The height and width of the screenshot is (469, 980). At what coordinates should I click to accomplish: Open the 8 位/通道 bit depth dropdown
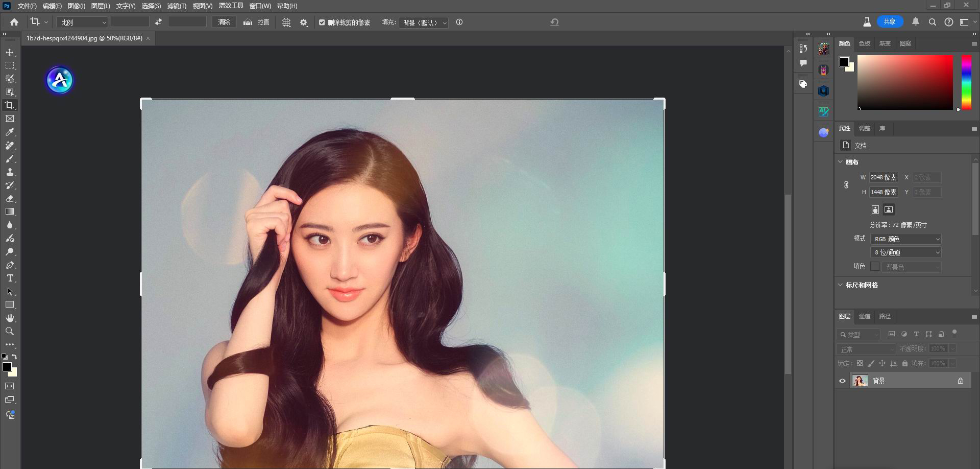[906, 252]
